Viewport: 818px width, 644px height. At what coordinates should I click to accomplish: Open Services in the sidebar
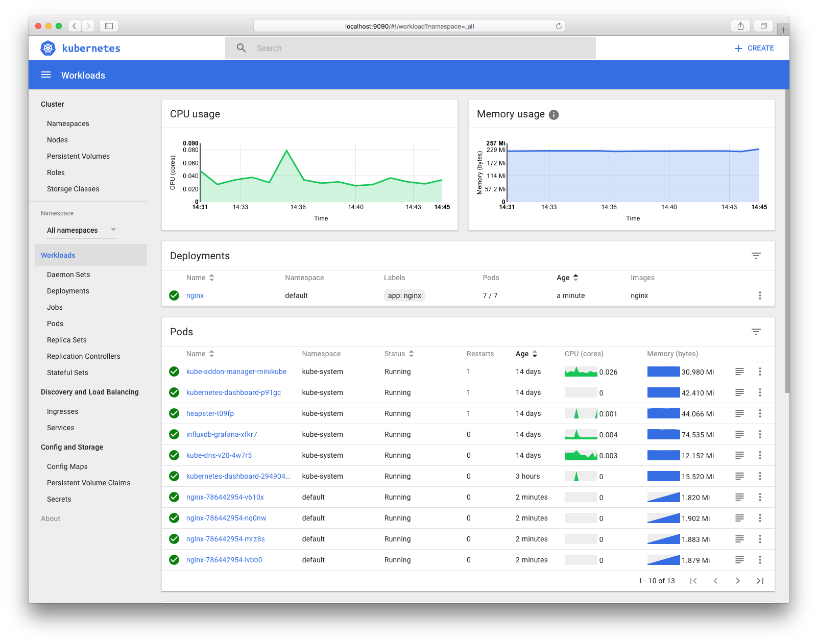[61, 428]
